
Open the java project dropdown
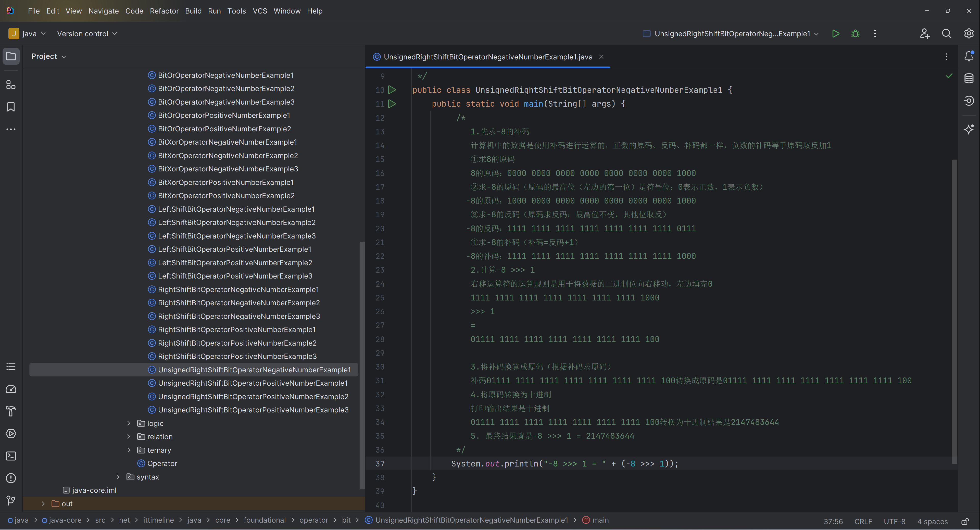tap(27, 33)
